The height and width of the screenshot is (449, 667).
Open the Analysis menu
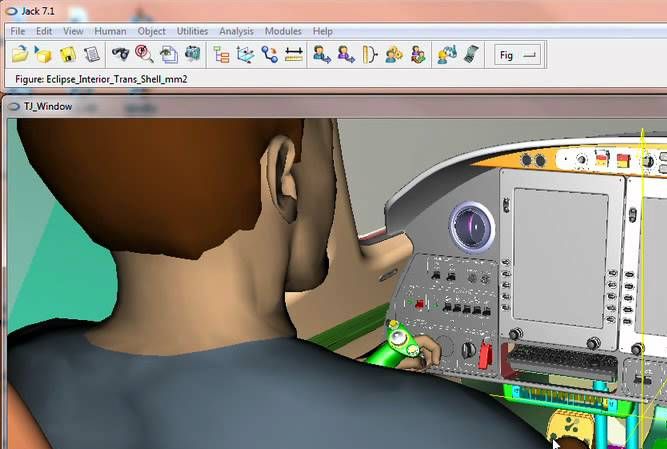point(236,31)
